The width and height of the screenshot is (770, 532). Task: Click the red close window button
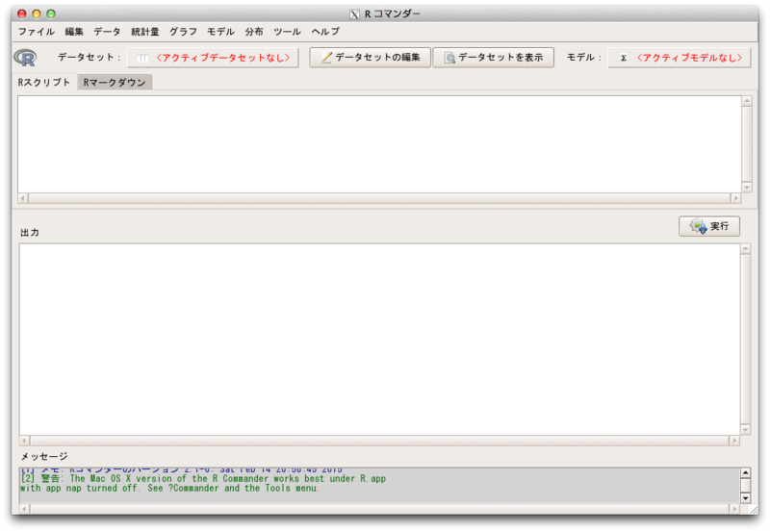coord(21,13)
